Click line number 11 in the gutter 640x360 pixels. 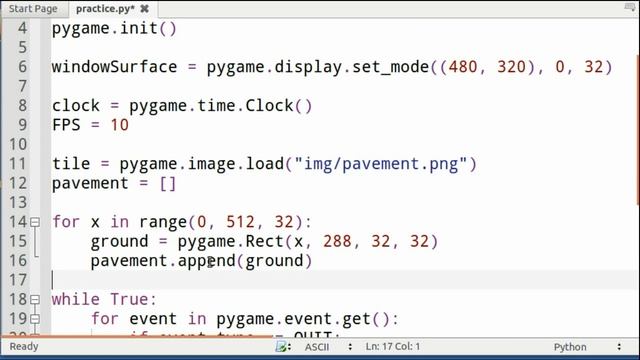point(18,164)
